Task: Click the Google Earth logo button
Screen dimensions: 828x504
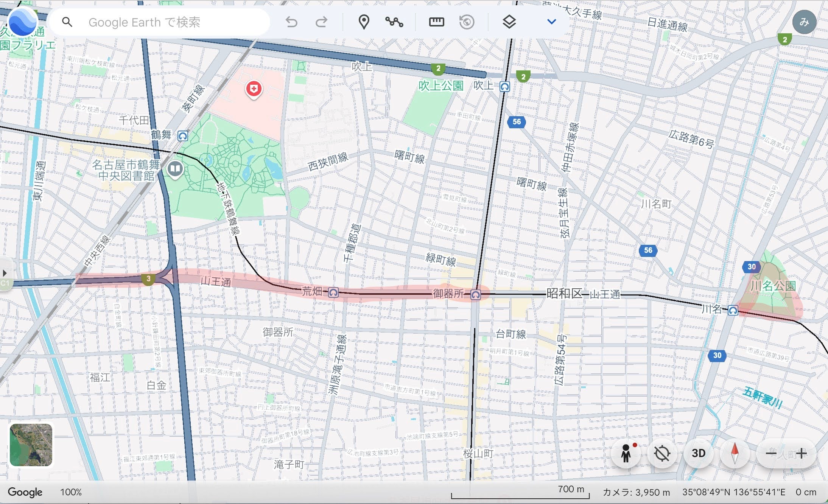Action: click(x=23, y=22)
